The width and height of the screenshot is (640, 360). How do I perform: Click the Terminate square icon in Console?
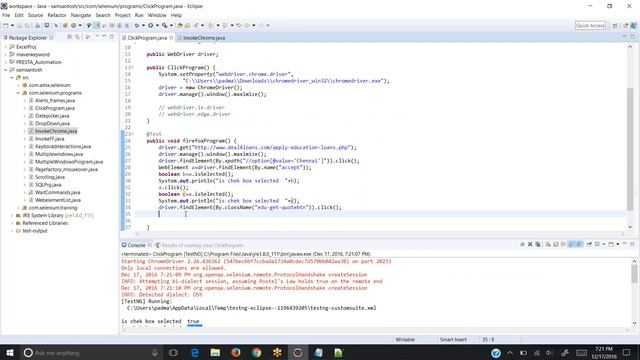522,244
